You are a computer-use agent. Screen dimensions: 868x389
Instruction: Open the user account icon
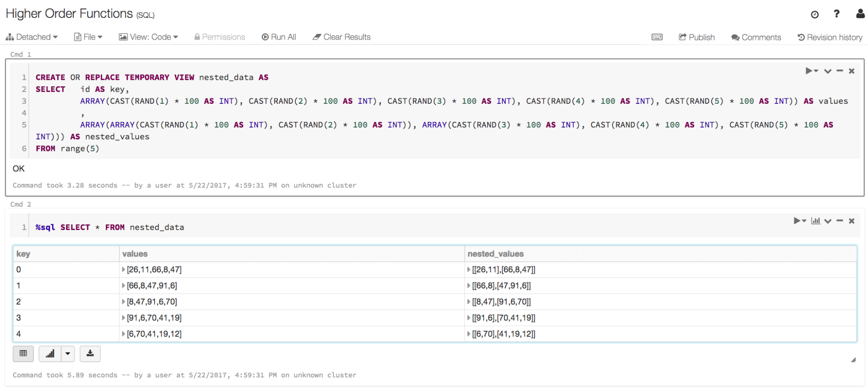click(860, 14)
